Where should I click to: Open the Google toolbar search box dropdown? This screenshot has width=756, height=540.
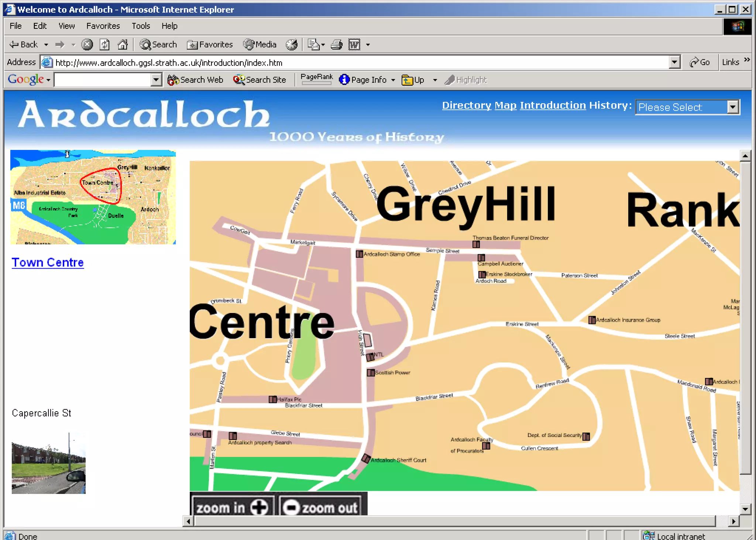pyautogui.click(x=156, y=80)
